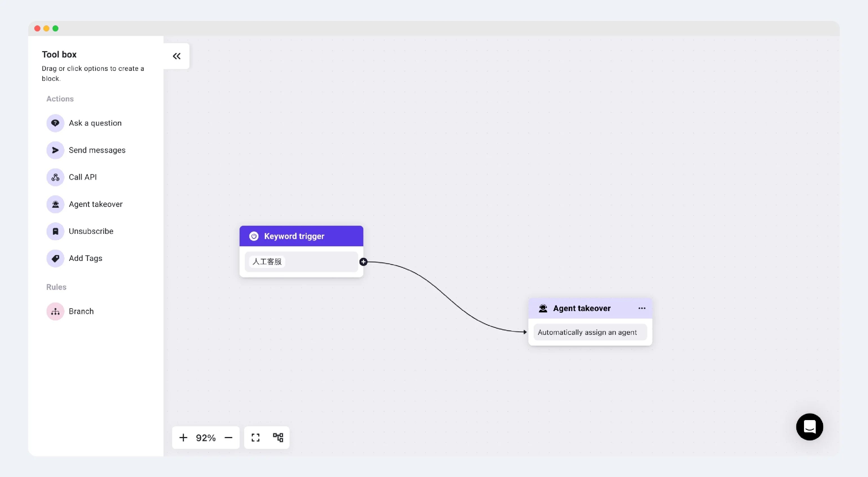Screen dimensions: 868x477
Task: Zoom out with the minus button
Action: click(x=228, y=438)
